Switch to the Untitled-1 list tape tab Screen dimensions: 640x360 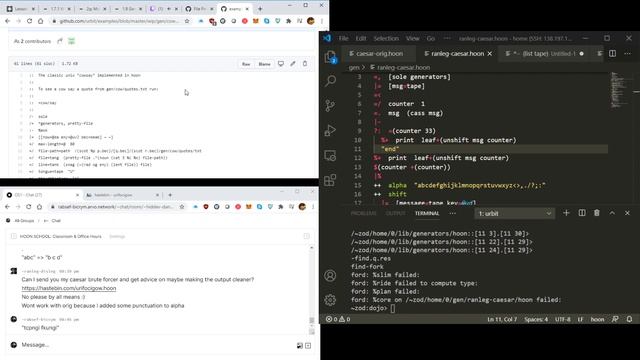pyautogui.click(x=545, y=53)
